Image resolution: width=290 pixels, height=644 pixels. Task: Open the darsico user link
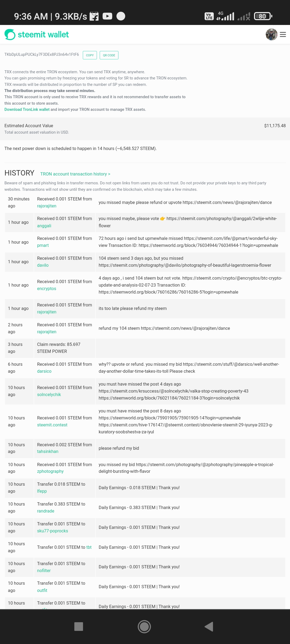[44, 371]
